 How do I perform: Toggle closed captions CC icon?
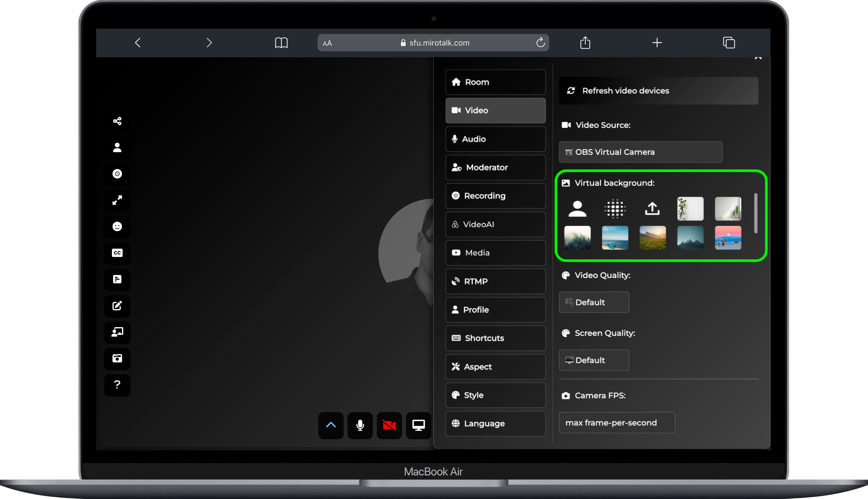click(x=117, y=253)
